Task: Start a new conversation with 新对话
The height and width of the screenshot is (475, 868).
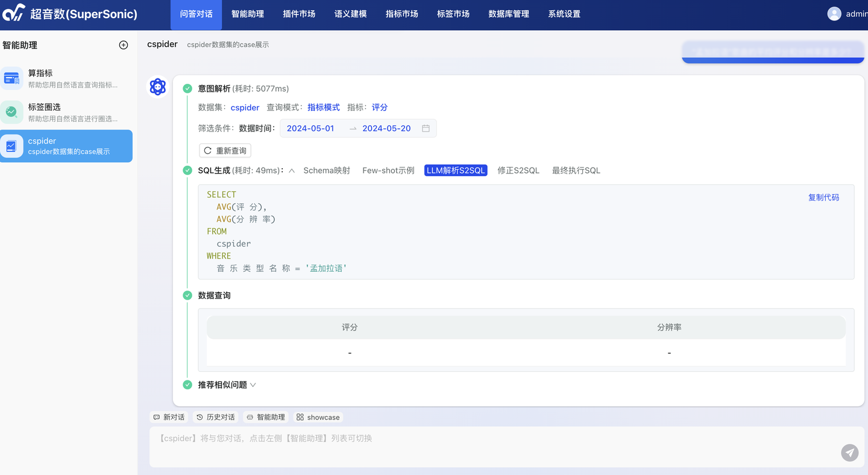Action: [169, 417]
